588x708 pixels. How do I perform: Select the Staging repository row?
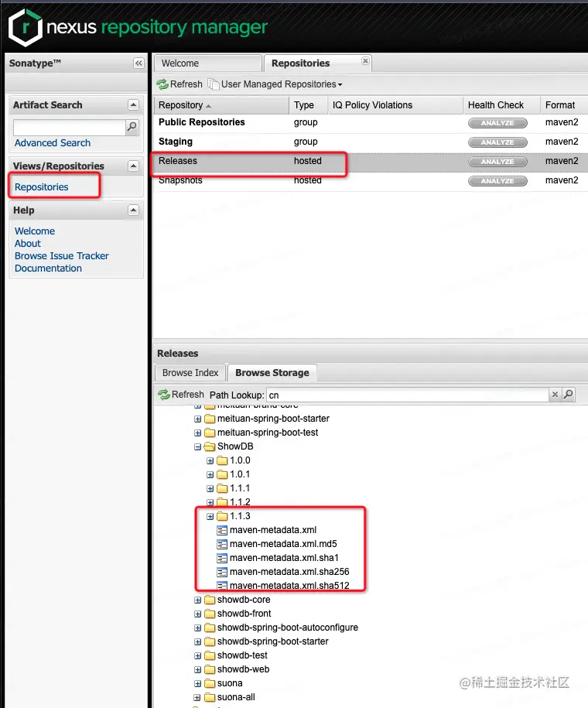(371, 142)
